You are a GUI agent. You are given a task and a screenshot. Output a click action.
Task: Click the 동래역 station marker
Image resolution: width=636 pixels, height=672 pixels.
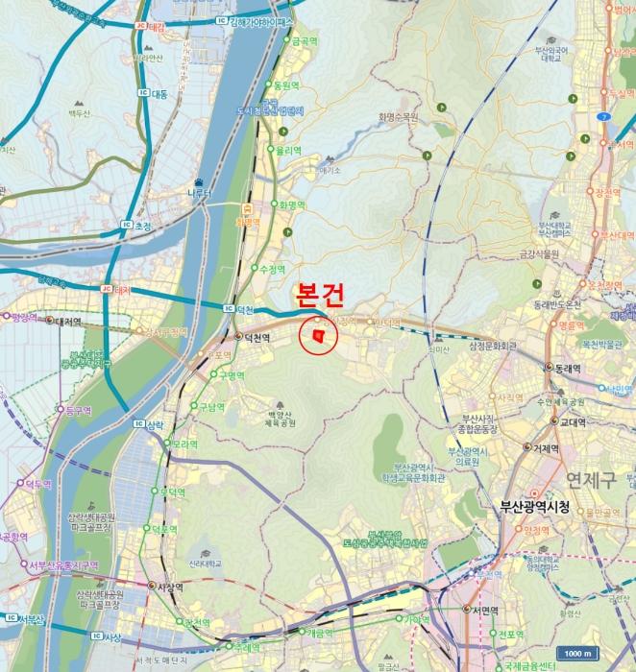click(x=549, y=367)
